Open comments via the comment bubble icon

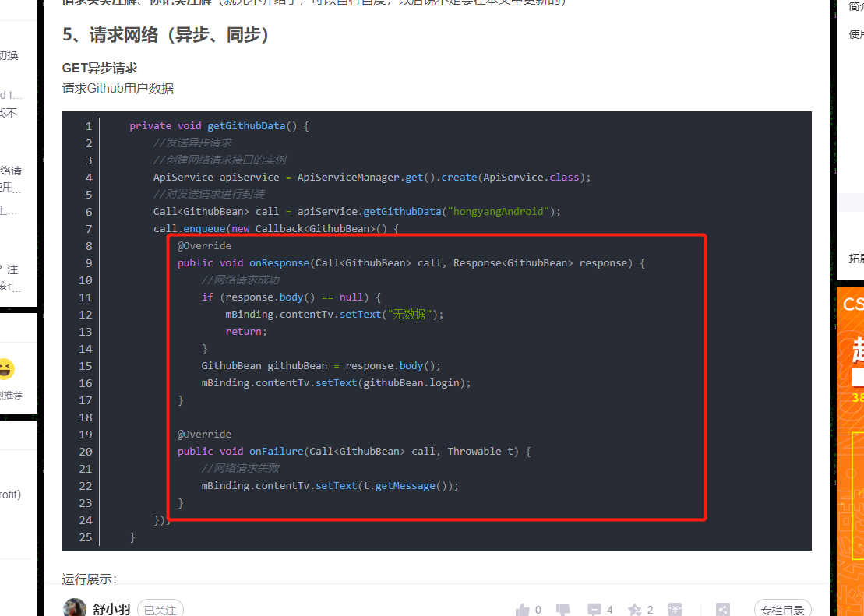coord(594,609)
